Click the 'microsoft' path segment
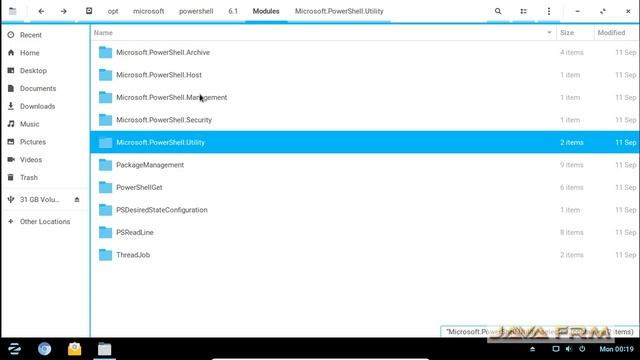Screen dimensions: 640x360 [x=149, y=11]
